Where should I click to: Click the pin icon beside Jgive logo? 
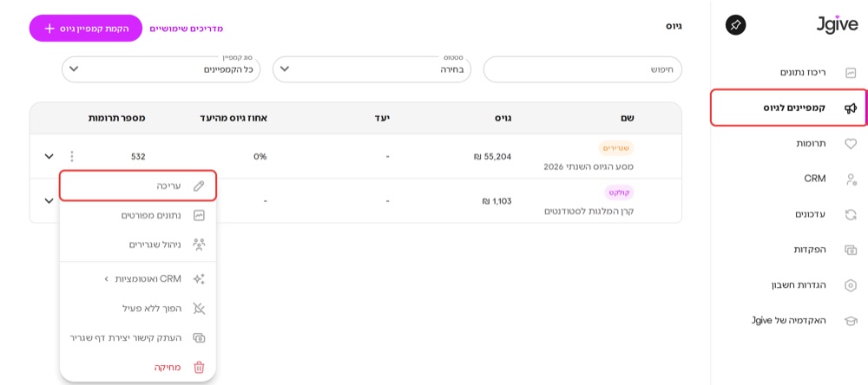[735, 25]
